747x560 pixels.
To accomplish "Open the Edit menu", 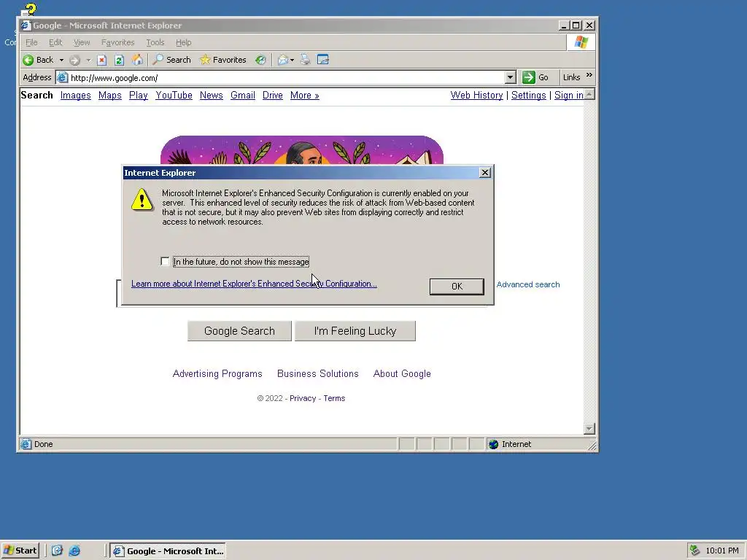I will pos(55,42).
